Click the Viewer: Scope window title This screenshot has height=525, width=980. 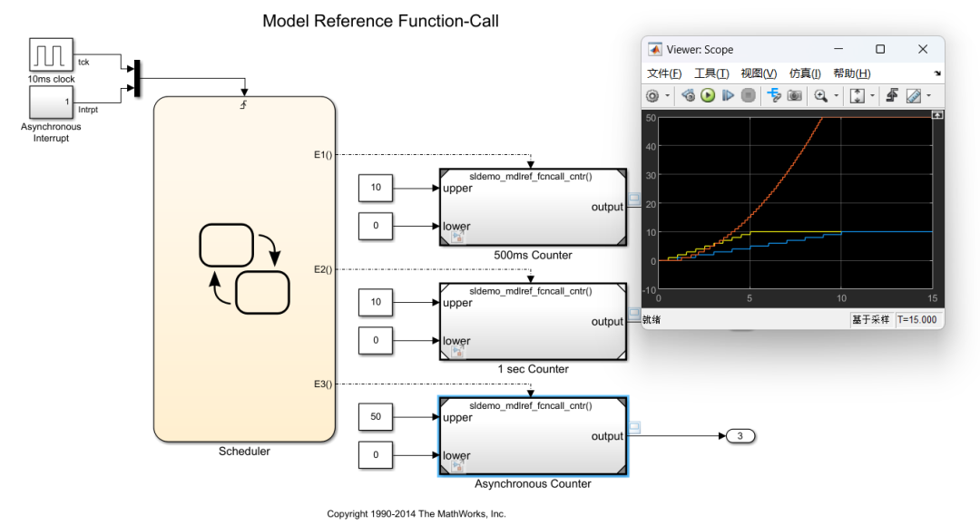coord(700,49)
